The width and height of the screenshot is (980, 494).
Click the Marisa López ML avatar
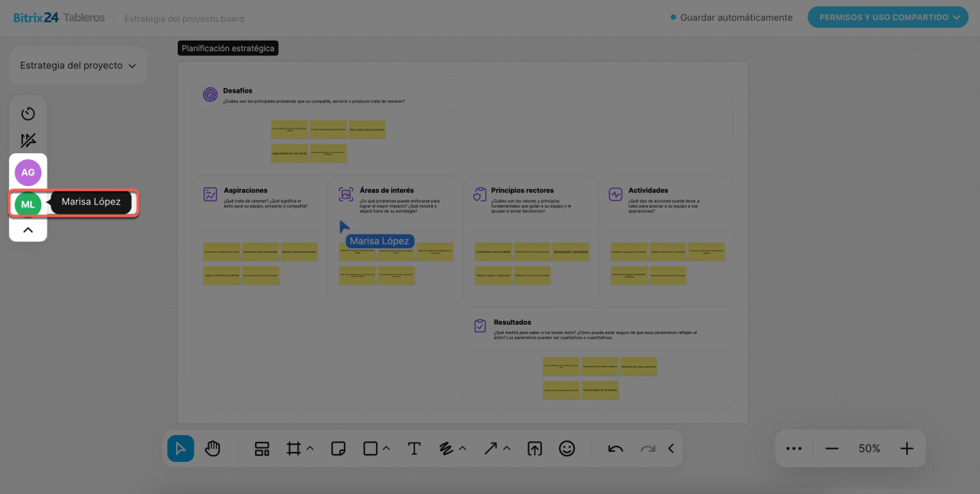tap(28, 204)
